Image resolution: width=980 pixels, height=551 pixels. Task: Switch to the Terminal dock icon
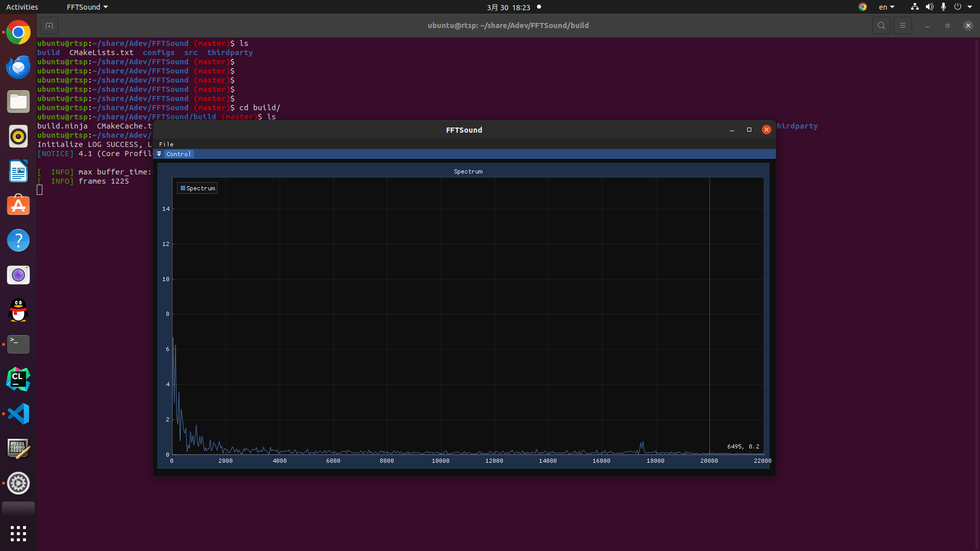pos(18,344)
